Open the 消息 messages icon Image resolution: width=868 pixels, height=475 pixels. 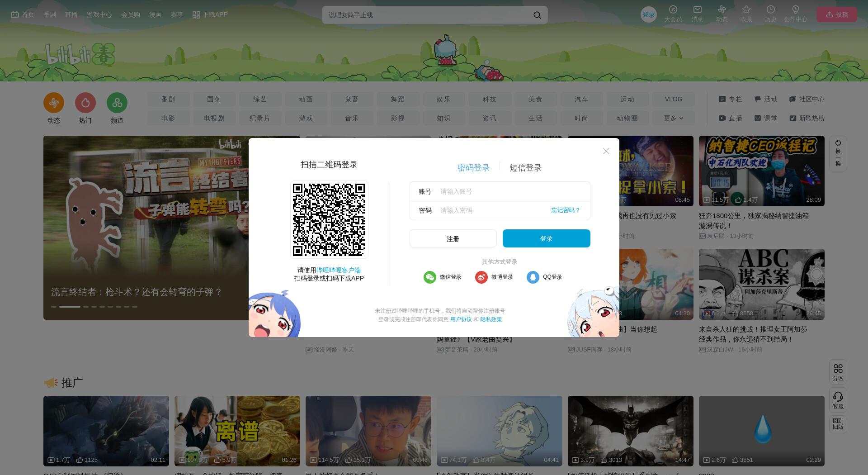[x=698, y=9]
